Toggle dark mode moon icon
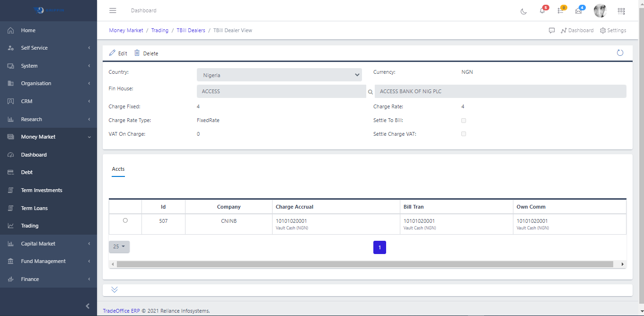Screen dimensions: 644x316 click(x=523, y=11)
